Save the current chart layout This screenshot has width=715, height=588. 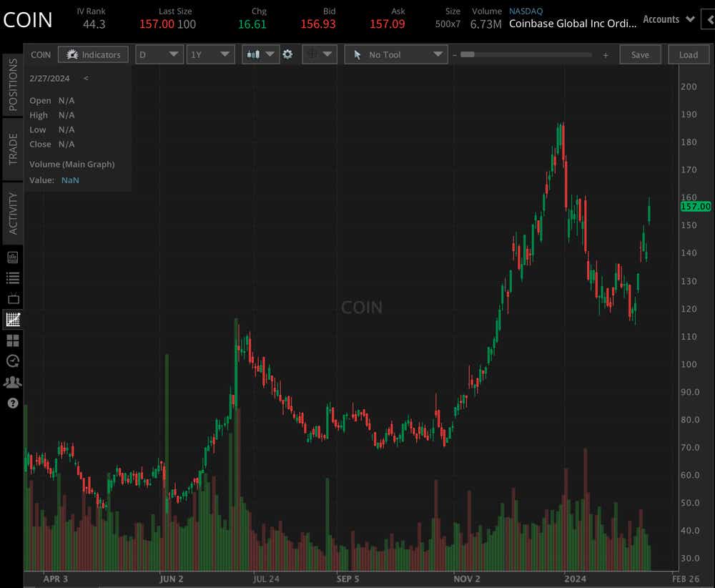[x=640, y=54]
